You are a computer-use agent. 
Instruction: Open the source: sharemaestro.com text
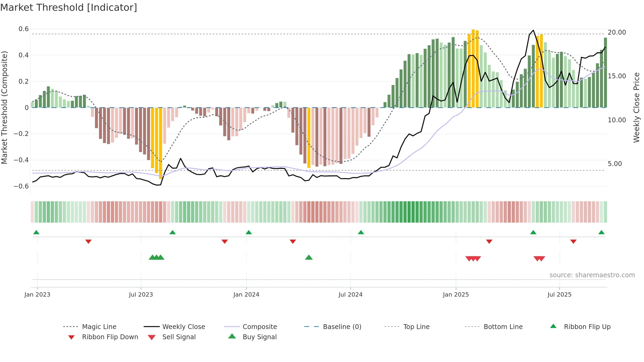pos(592,275)
